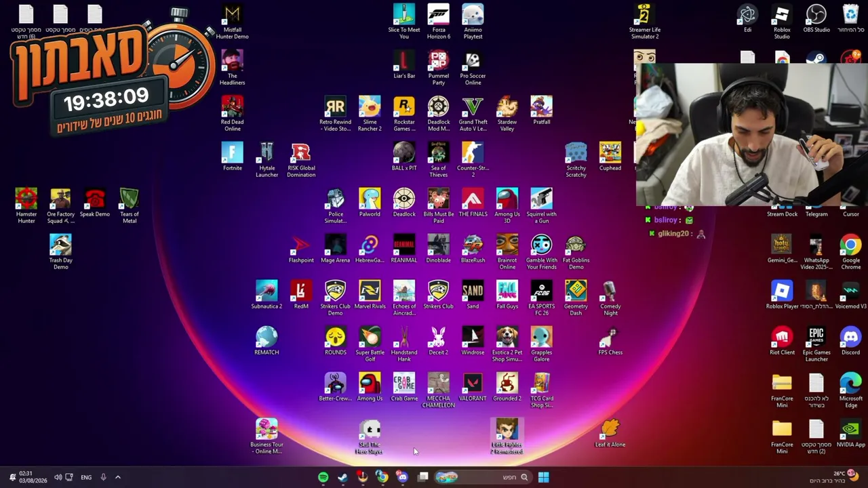The image size is (868, 488).
Task: Launch the Riot Client from the desktop
Action: point(782,341)
